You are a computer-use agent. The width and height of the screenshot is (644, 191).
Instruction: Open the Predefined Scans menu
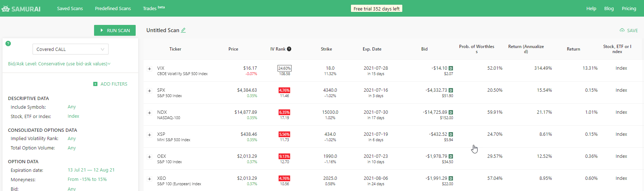pos(113,8)
